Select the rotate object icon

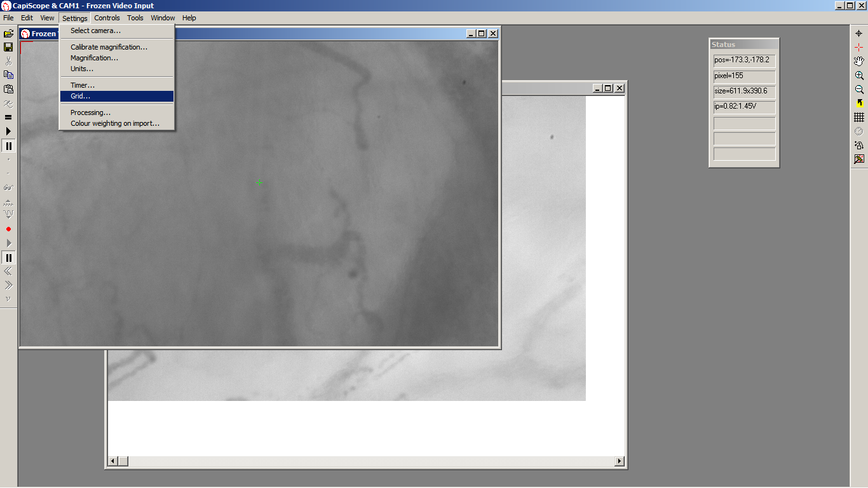pos(859,145)
